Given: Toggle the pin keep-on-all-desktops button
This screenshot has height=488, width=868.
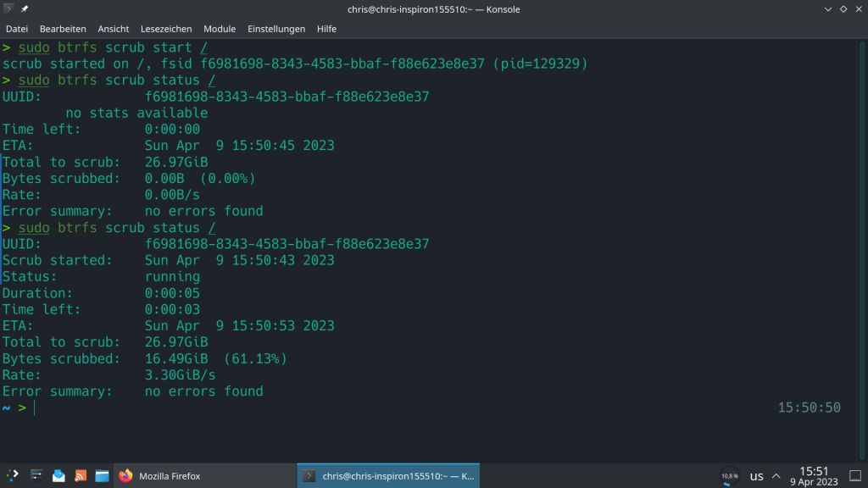Looking at the screenshot, I should [x=25, y=9].
